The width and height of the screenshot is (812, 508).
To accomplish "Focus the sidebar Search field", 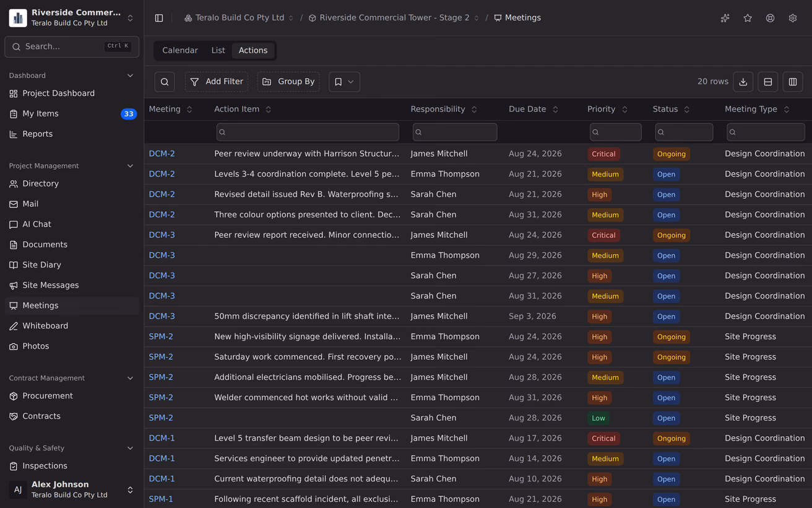I will tap(72, 46).
